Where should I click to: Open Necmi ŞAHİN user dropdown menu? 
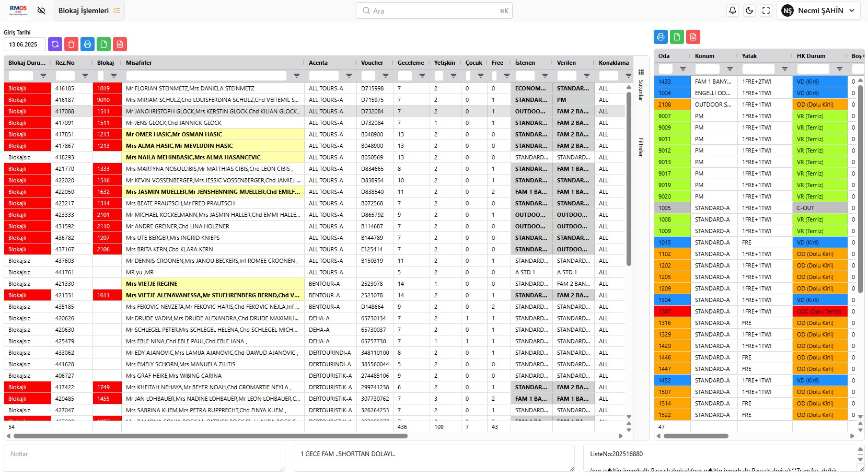[818, 10]
